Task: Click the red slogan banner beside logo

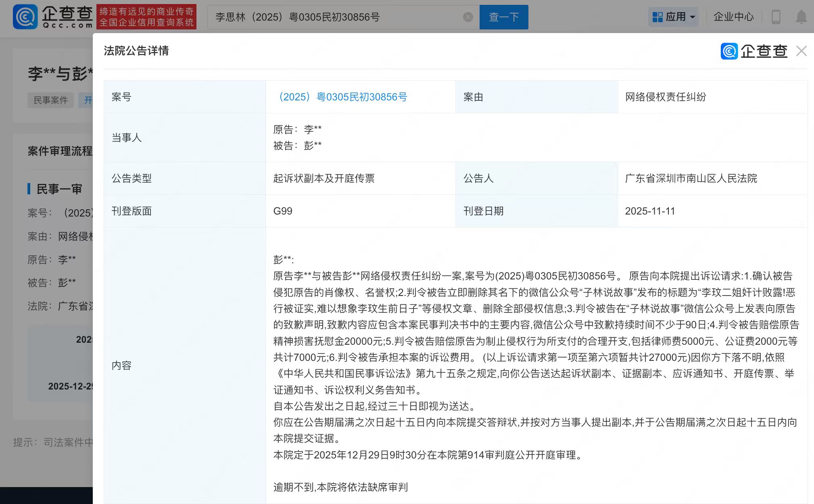Action: point(146,17)
